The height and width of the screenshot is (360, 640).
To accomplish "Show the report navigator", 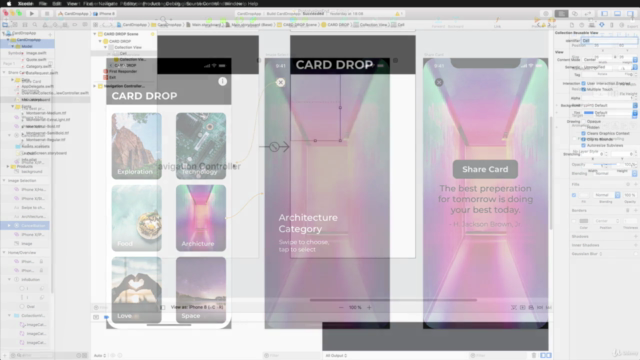I will (x=84, y=25).
